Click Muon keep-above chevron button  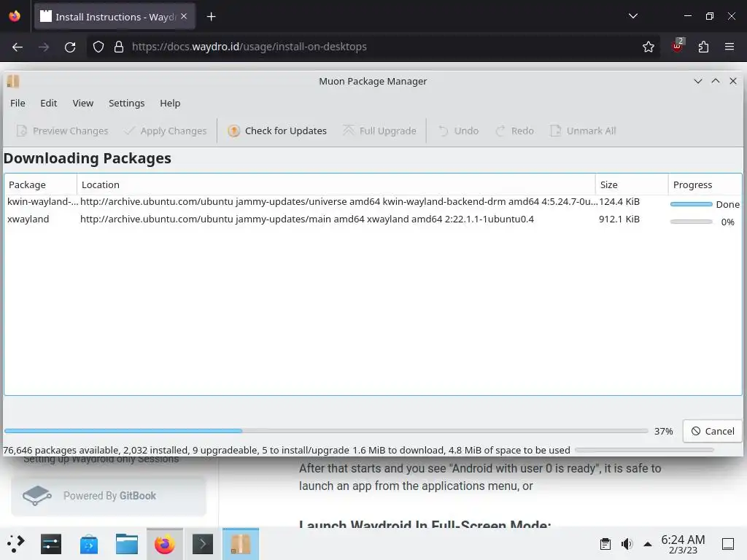(716, 82)
